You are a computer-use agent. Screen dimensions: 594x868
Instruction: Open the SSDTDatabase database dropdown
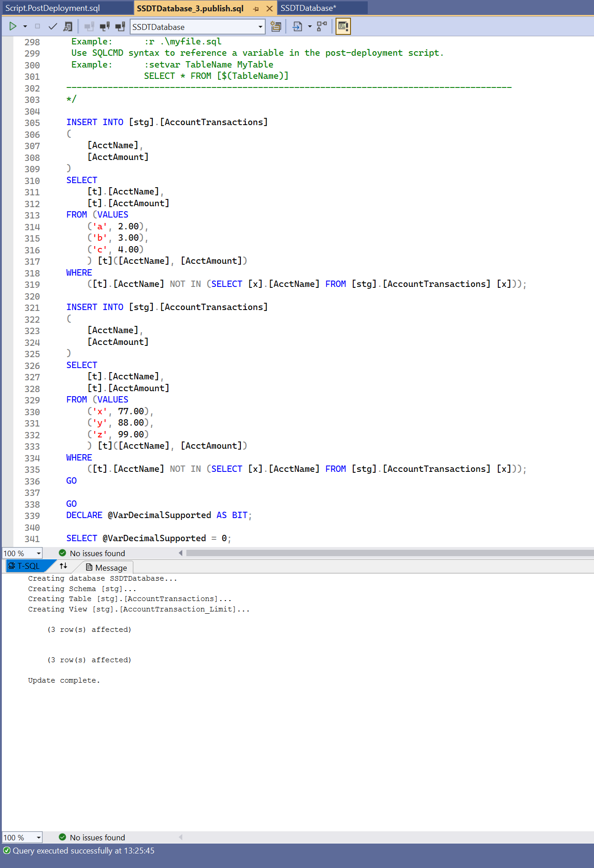coord(260,27)
